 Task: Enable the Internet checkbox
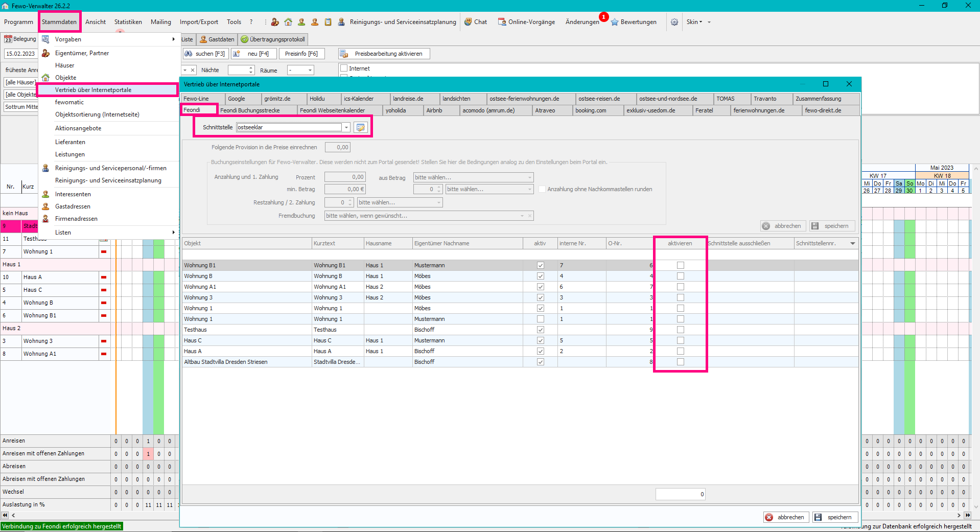click(x=344, y=68)
